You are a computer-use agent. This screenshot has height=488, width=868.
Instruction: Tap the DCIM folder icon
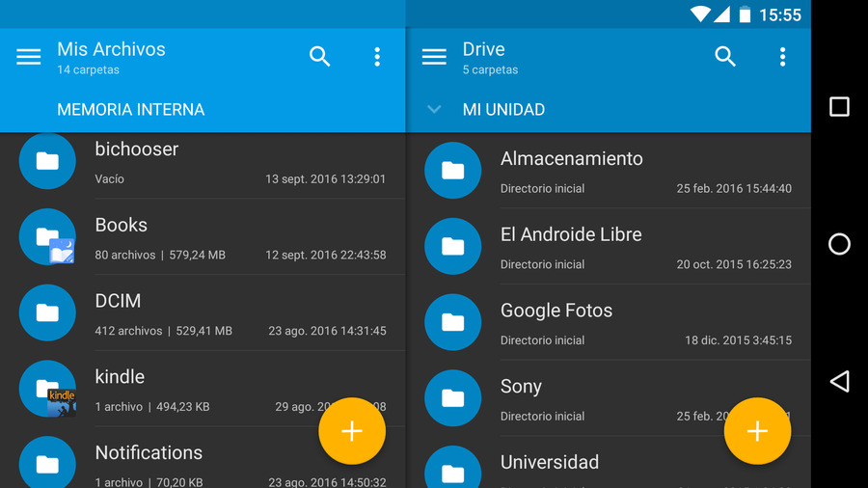[x=47, y=312]
